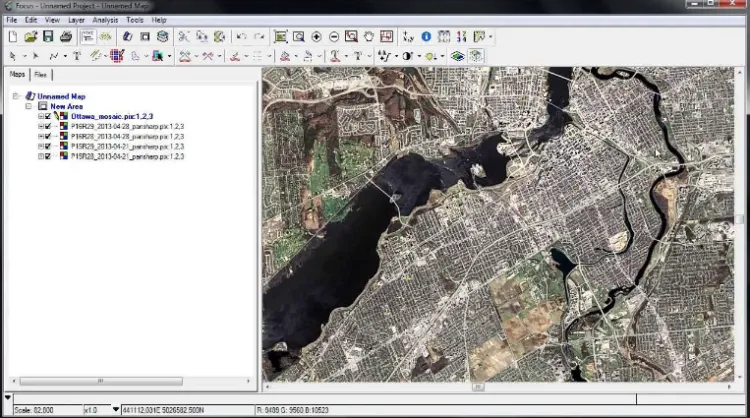This screenshot has width=750, height=418.
Task: Click the Print icon
Action: (65, 37)
